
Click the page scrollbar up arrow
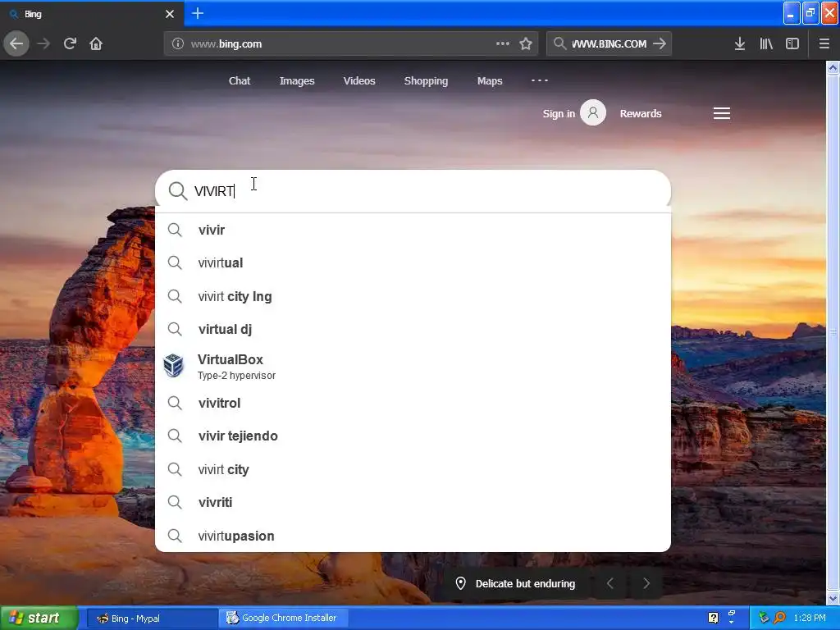tap(833, 67)
